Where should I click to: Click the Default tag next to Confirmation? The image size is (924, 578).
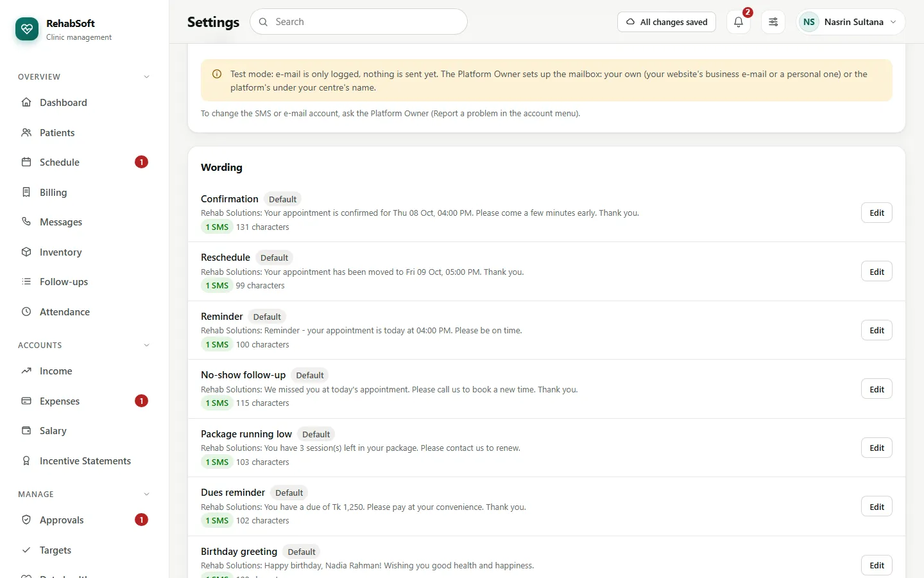[x=282, y=199]
